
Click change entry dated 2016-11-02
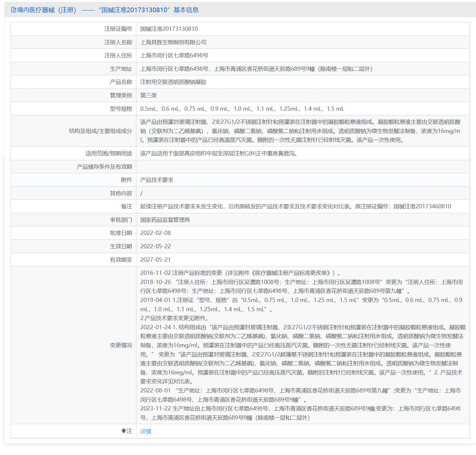click(x=240, y=273)
